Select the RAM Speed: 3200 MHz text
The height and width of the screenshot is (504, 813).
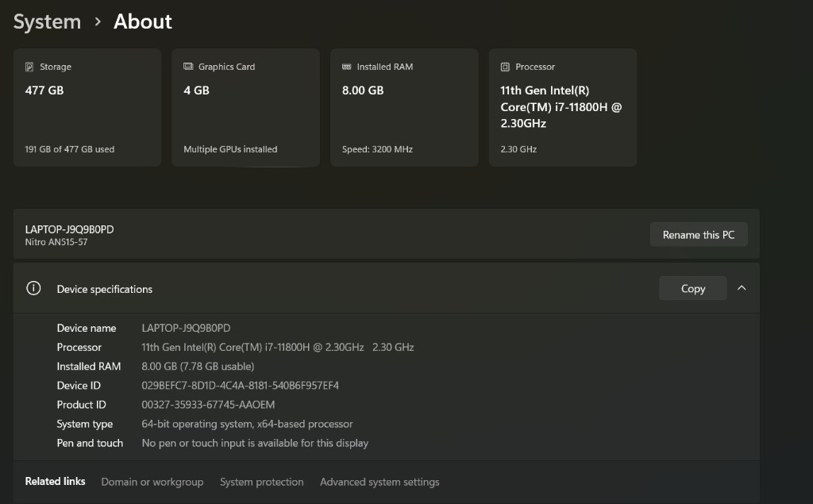377,149
